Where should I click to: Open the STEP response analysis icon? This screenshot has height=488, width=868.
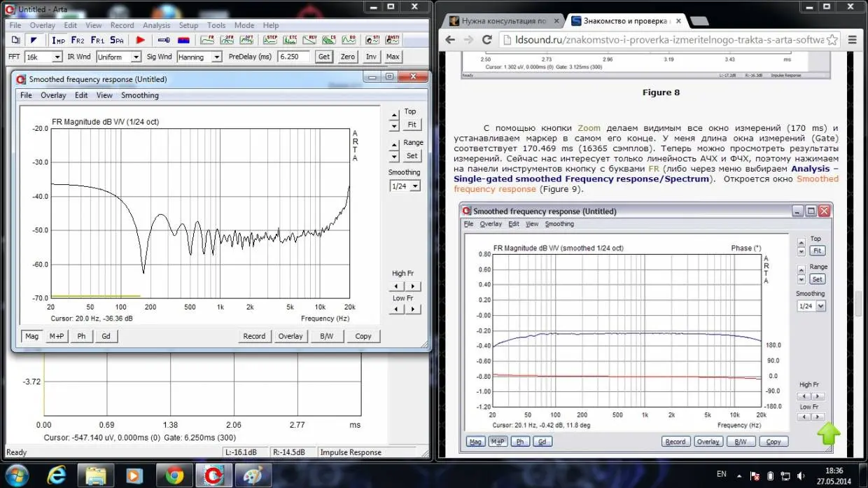tap(271, 40)
